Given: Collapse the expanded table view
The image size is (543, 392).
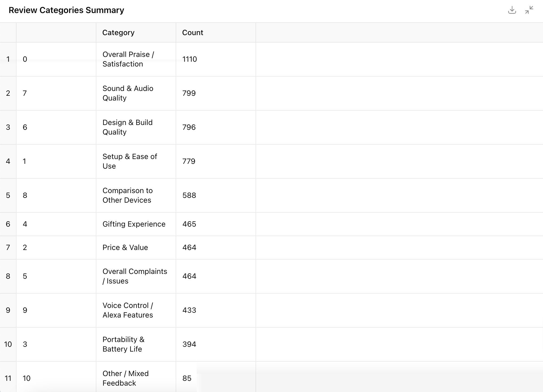Looking at the screenshot, I should tap(529, 10).
